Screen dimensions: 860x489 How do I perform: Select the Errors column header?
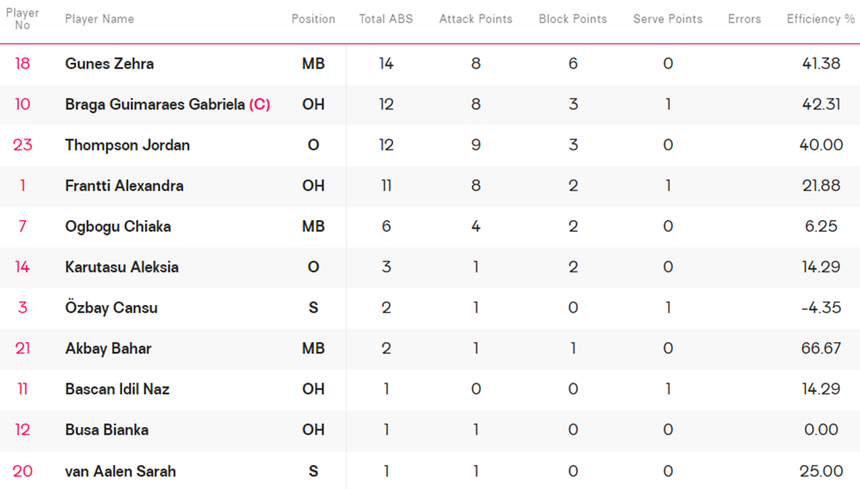(x=744, y=19)
